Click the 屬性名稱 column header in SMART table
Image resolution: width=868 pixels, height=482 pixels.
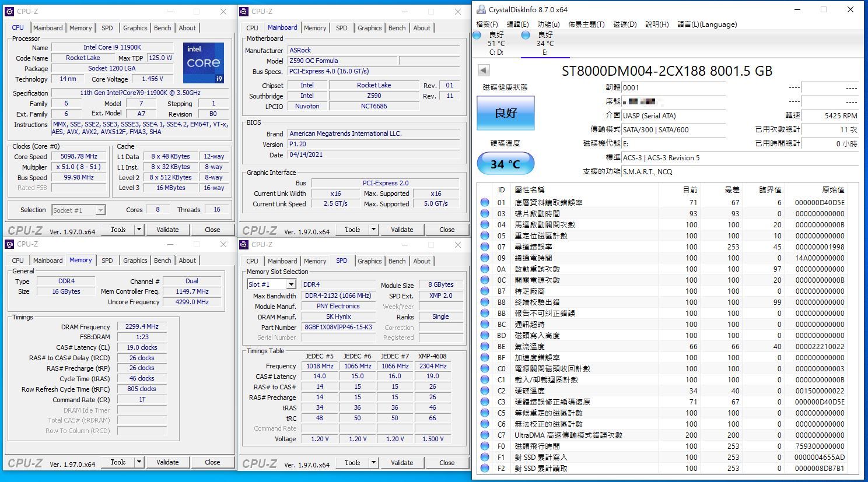(530, 189)
